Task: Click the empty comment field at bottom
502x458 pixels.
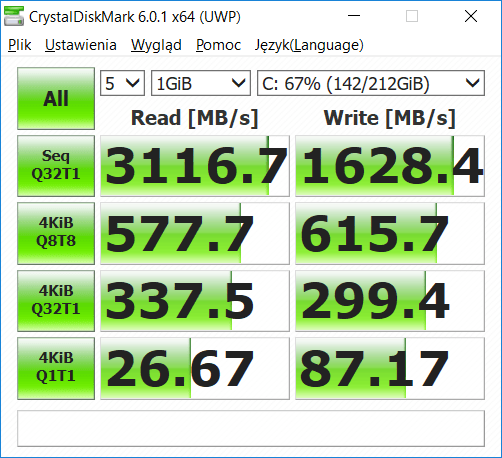Action: pos(251,428)
